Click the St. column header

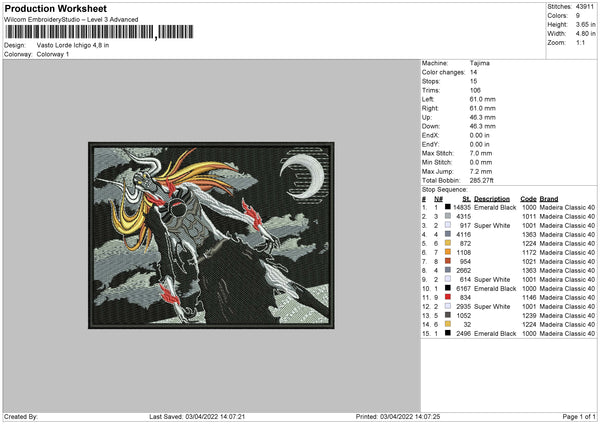[466, 199]
